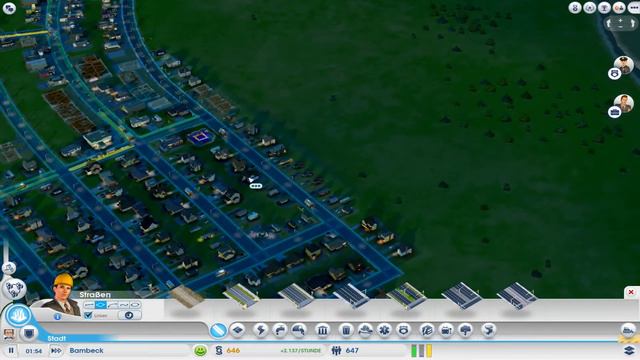This screenshot has height=360, width=640.
Task: Click the green residential demand bar
Action: [x=414, y=351]
